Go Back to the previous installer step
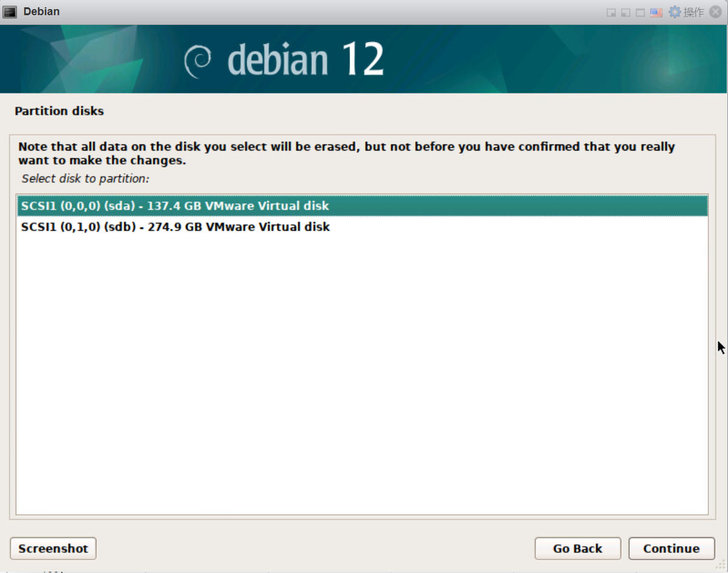Screen dimensions: 728x573 [x=578, y=549]
